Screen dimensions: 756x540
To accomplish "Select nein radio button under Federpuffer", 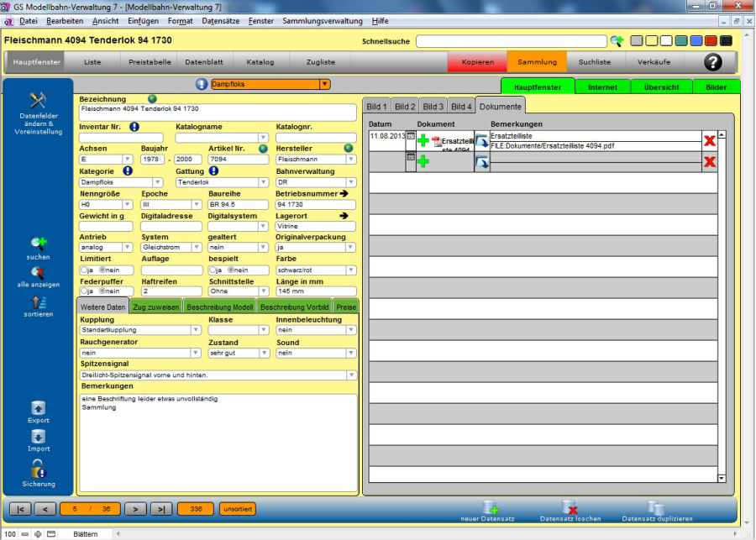I will [x=102, y=291].
